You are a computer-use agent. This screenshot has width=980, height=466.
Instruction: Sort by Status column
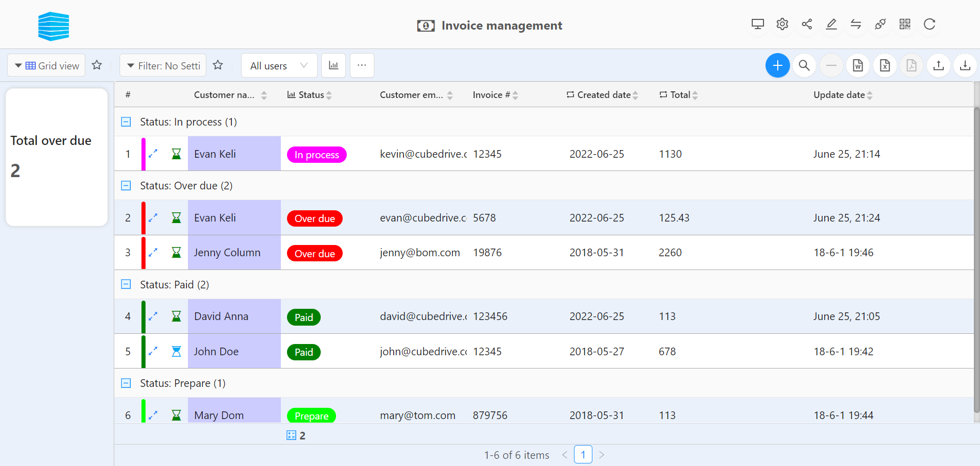pos(329,95)
